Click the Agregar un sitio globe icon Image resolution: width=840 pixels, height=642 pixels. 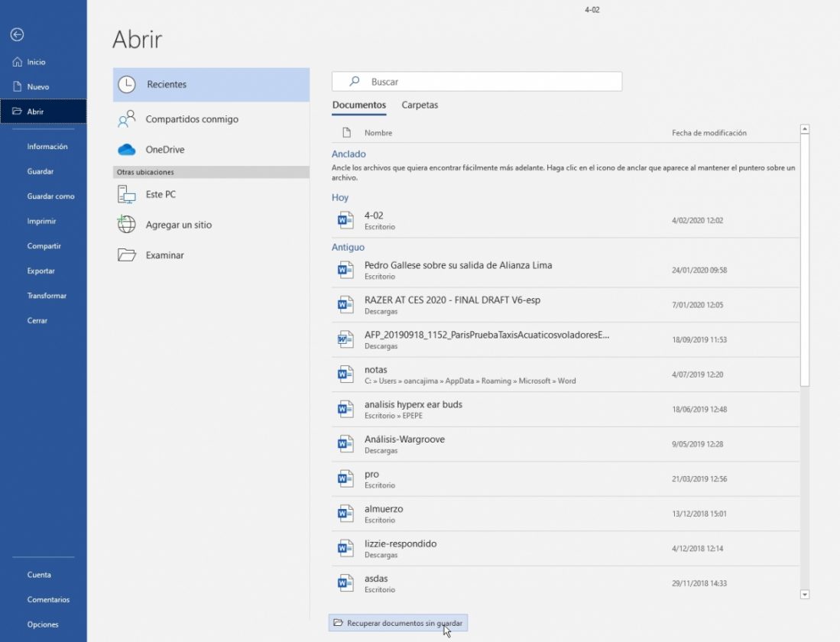pos(127,225)
